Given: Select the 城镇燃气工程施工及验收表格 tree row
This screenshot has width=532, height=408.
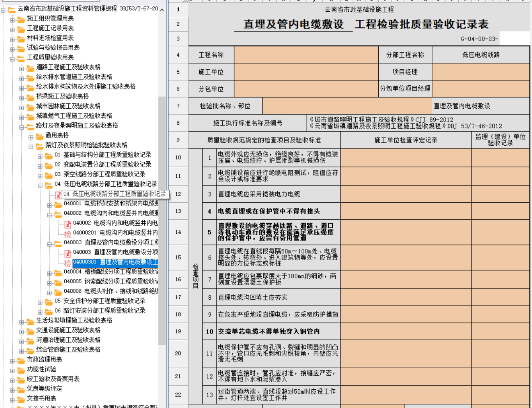Looking at the screenshot, I should click(x=74, y=116).
